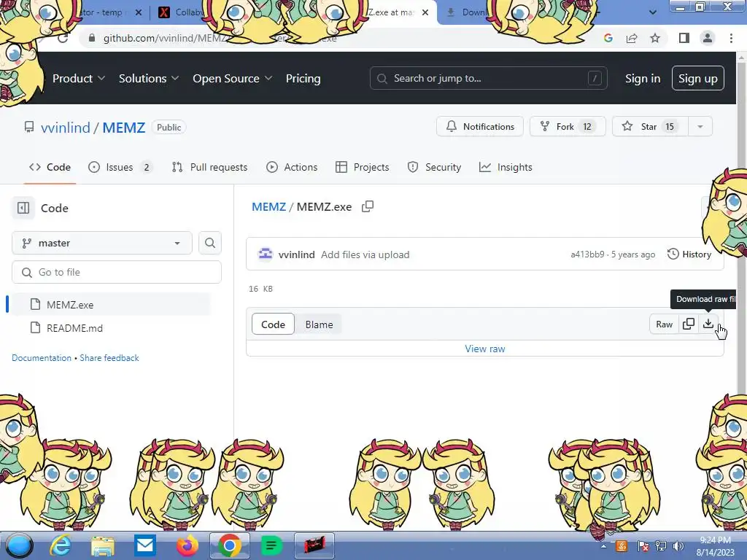Open the Product menu
The image size is (747, 560).
pos(79,79)
